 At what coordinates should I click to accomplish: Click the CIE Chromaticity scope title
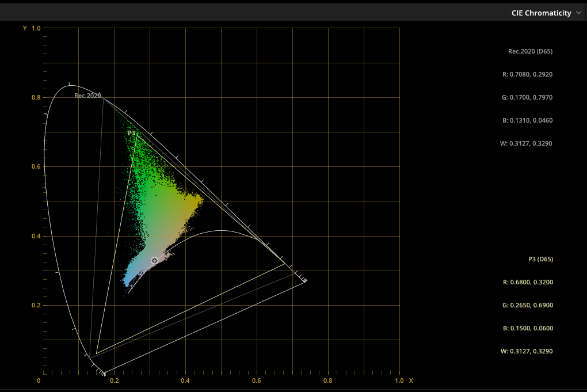(x=542, y=13)
